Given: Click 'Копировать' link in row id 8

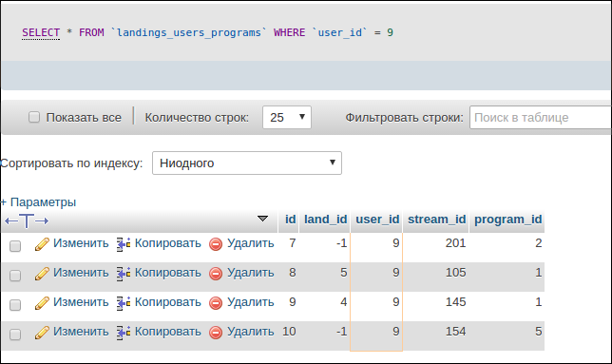Looking at the screenshot, I should pos(168,273).
